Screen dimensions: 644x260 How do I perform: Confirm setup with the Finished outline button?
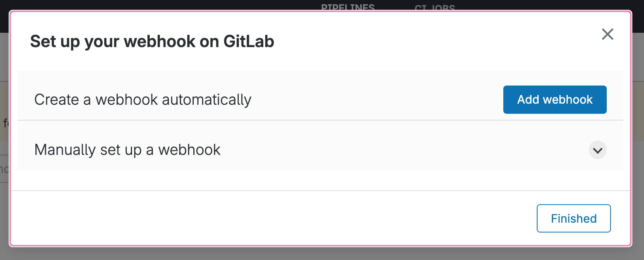coord(573,219)
